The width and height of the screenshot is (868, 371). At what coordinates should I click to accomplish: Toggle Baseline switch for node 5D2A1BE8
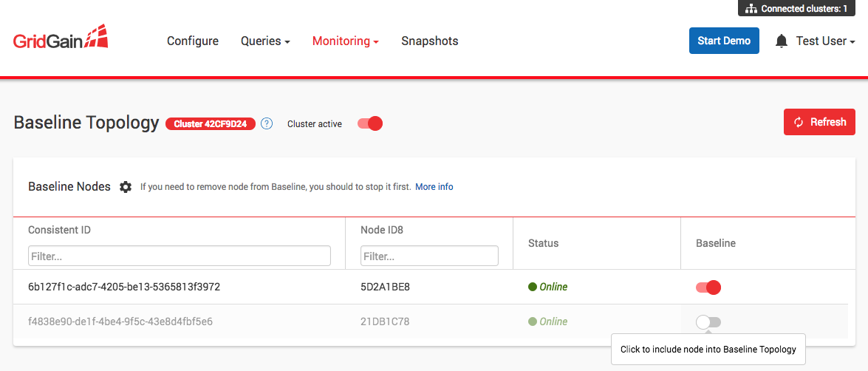coord(708,287)
